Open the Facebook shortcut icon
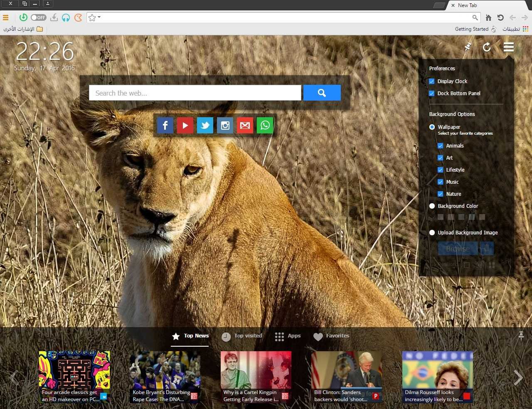 (165, 125)
